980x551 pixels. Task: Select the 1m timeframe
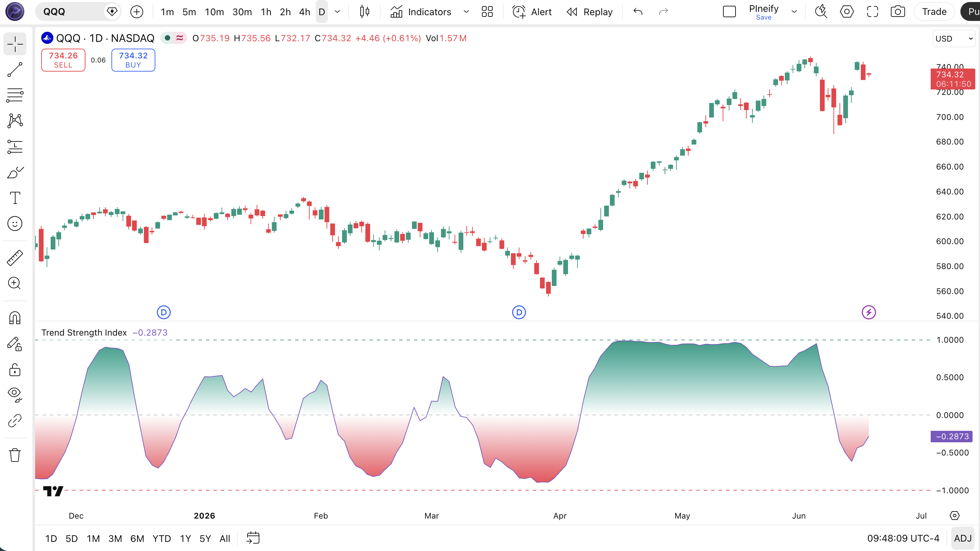coord(167,12)
